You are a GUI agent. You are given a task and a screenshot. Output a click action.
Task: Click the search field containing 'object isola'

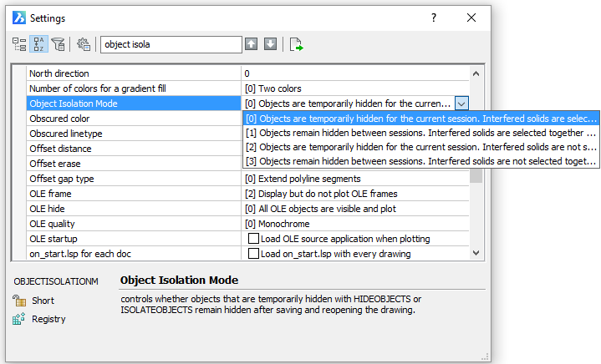(171, 44)
